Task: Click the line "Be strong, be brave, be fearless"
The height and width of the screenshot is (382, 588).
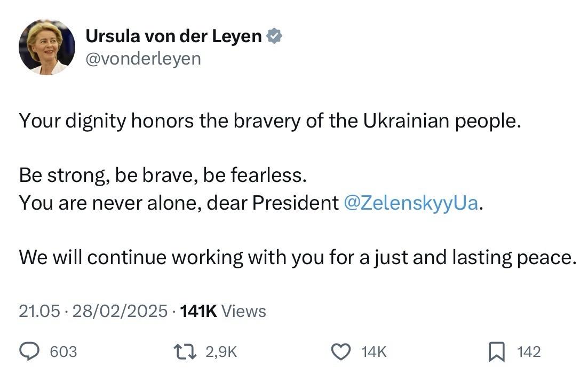Action: (163, 176)
